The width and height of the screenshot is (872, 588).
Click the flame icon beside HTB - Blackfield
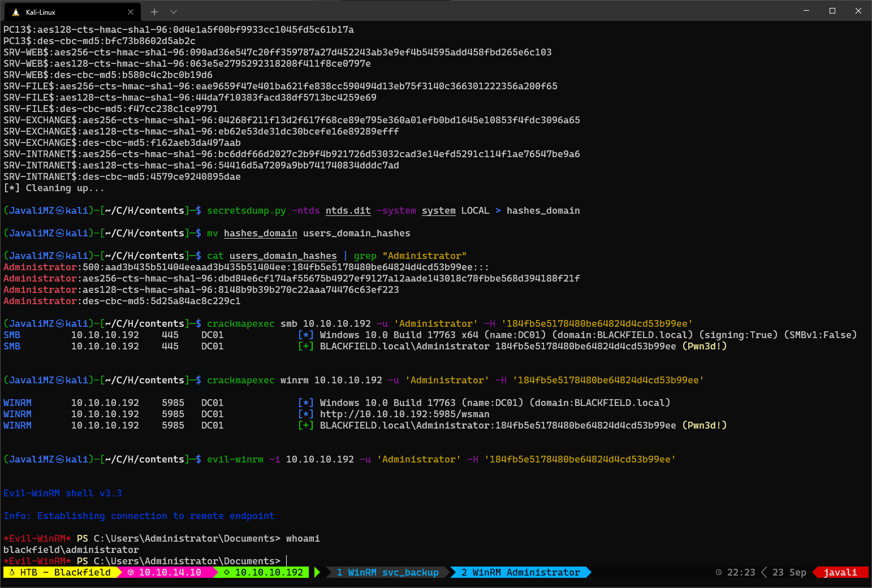tap(12, 572)
